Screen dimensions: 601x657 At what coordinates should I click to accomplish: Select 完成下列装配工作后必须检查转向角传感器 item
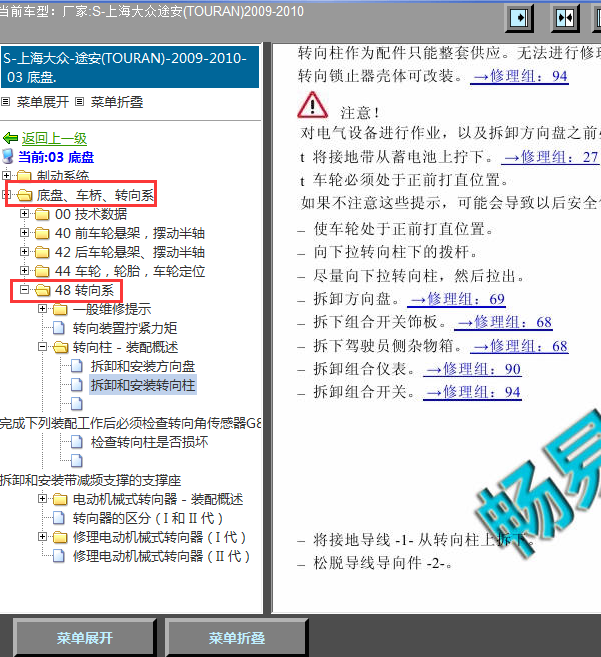pyautogui.click(x=130, y=423)
